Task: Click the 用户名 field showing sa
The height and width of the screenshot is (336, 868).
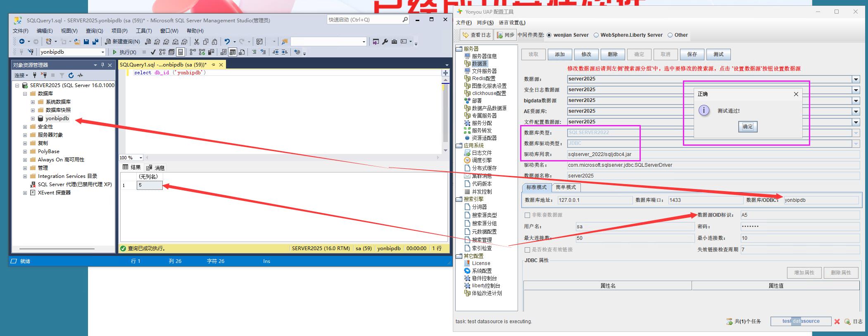Action: coord(635,227)
